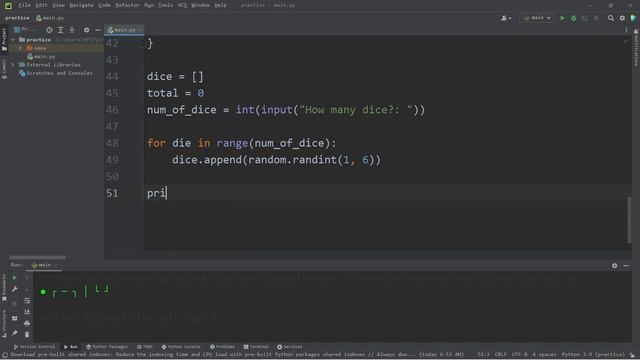Toggle the Commit side tool window tab
The height and width of the screenshot is (360, 640).
pyautogui.click(x=4, y=69)
